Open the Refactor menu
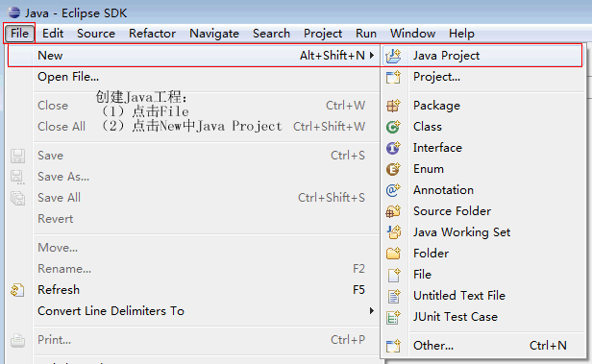Image resolution: width=592 pixels, height=364 pixels. [x=152, y=34]
